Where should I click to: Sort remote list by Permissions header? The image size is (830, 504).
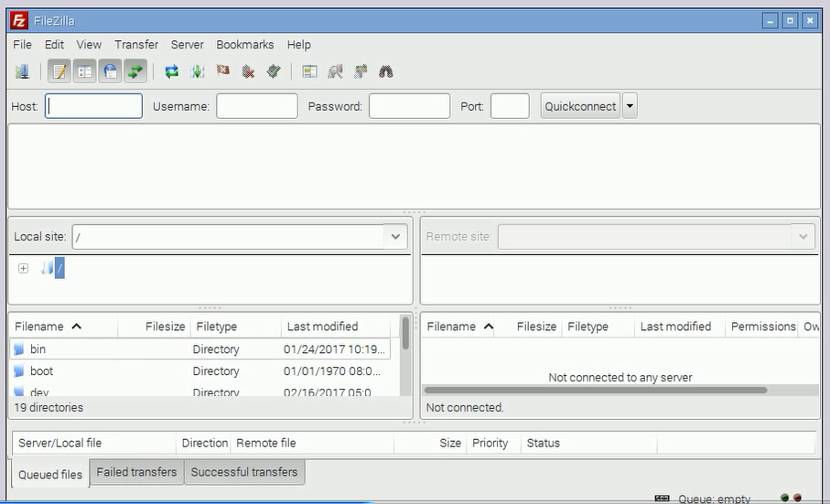point(763,327)
